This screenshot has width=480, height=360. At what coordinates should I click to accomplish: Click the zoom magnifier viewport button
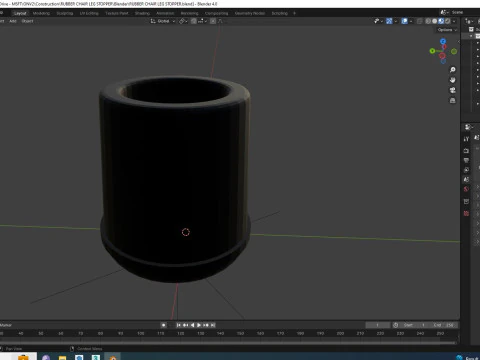click(453, 70)
